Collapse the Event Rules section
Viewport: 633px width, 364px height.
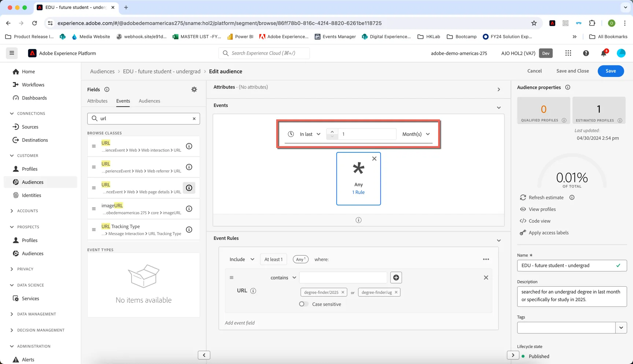tap(499, 241)
